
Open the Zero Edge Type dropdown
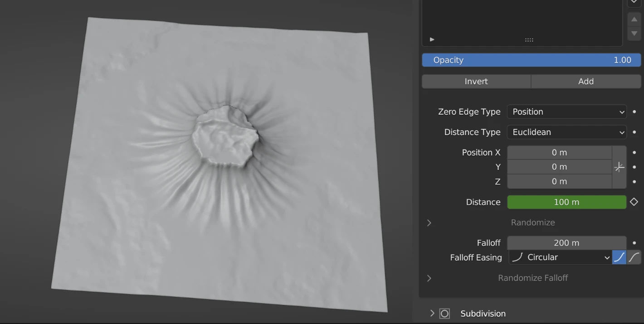coord(567,112)
